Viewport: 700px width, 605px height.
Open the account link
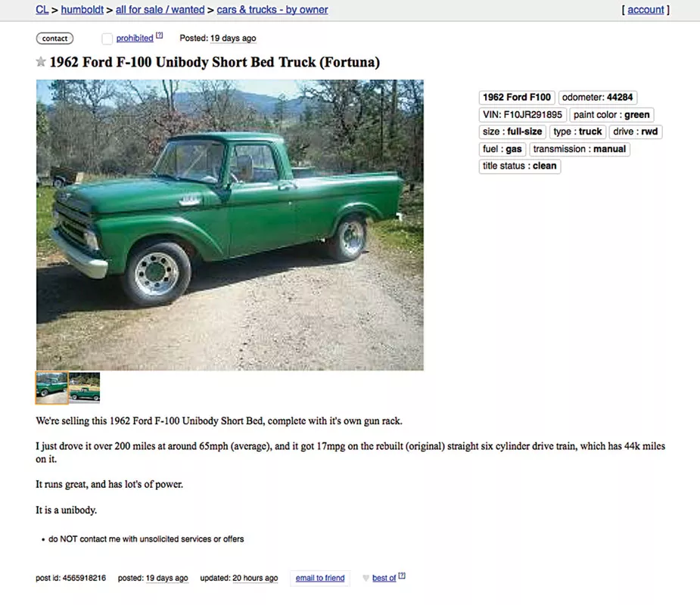(646, 9)
